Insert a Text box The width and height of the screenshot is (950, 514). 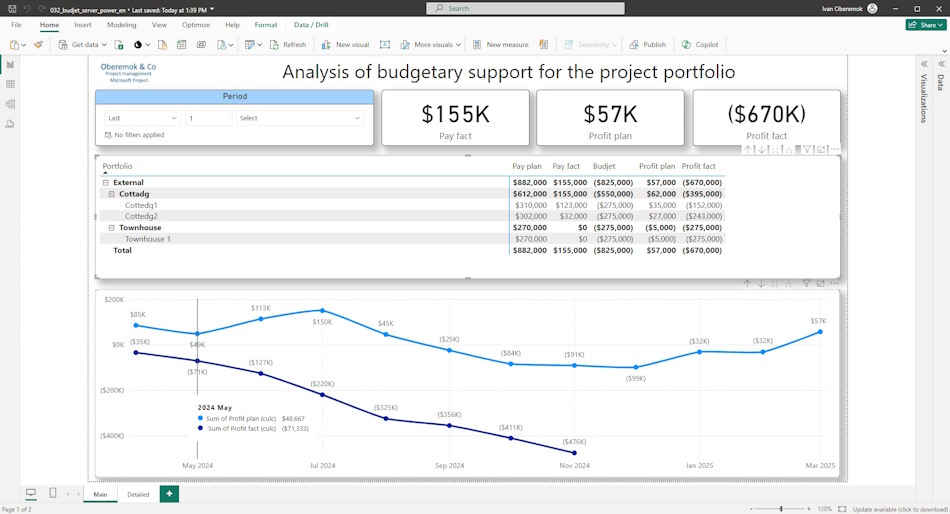tap(385, 44)
